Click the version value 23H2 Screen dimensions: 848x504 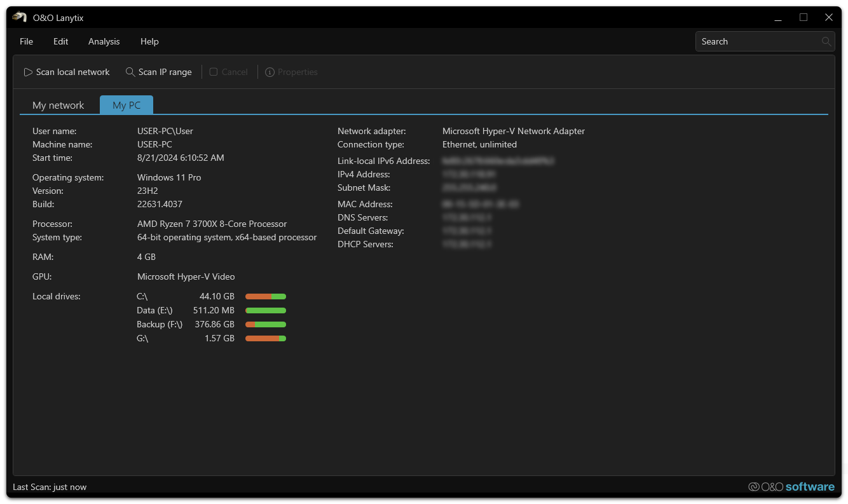coord(148,191)
